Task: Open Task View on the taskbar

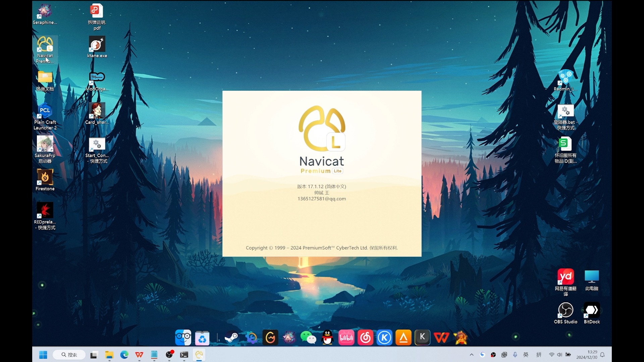Action: point(94,355)
